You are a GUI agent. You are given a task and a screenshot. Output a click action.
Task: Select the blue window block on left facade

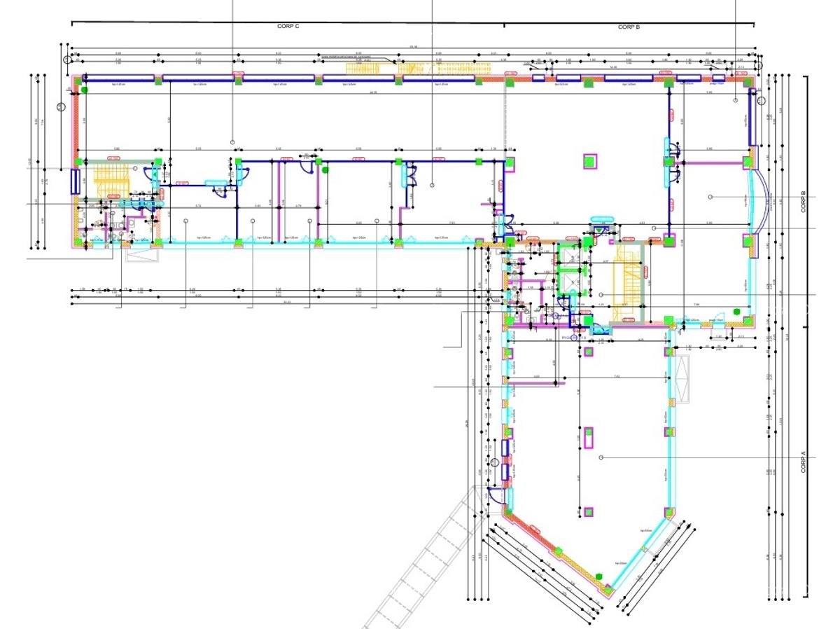73,182
